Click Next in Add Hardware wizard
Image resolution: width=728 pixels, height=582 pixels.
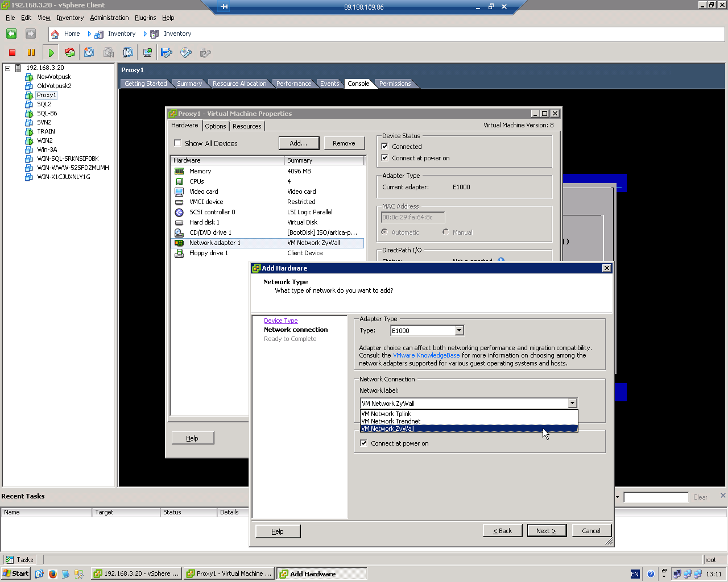tap(546, 531)
